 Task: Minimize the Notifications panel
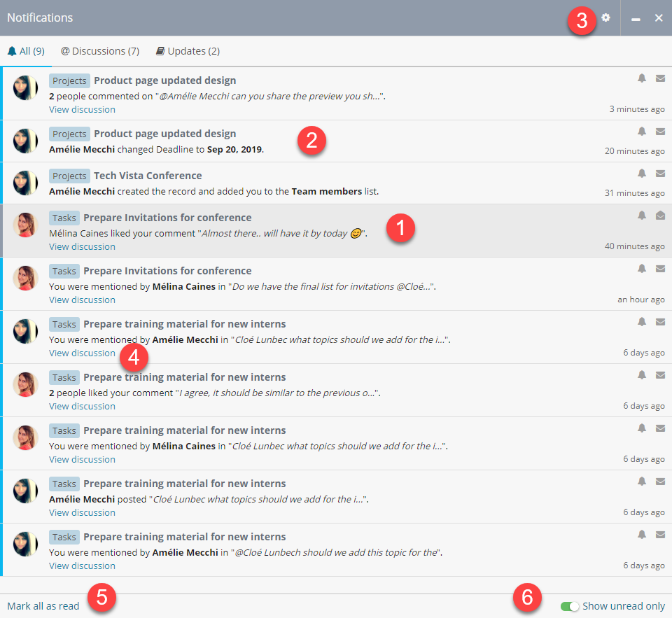click(636, 18)
